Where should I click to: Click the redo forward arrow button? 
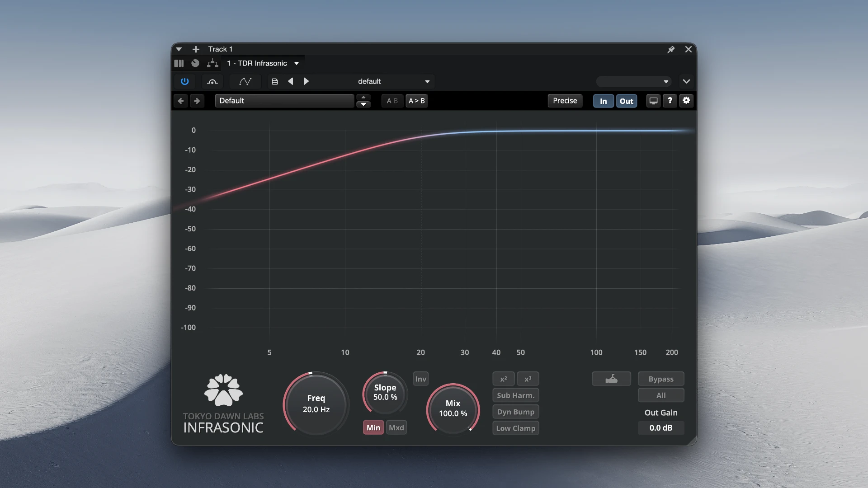(197, 101)
